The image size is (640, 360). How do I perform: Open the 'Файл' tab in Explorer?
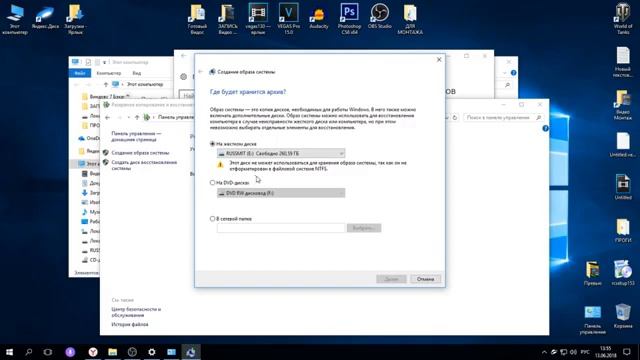point(80,73)
